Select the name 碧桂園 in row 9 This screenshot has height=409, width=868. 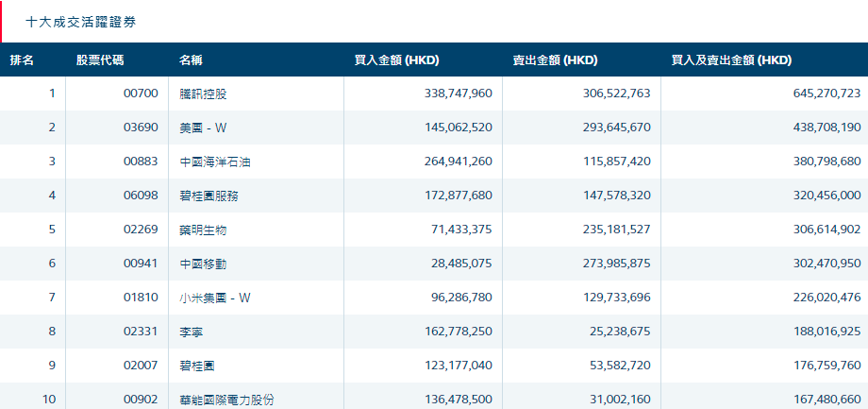(197, 366)
